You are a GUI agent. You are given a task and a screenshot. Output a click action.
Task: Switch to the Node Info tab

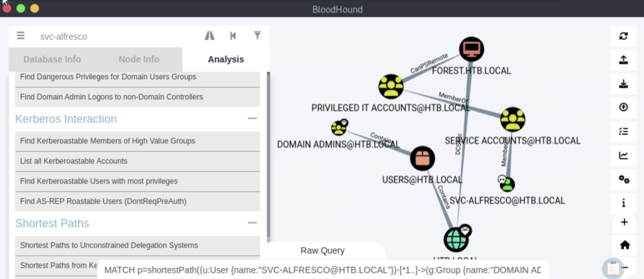[139, 59]
